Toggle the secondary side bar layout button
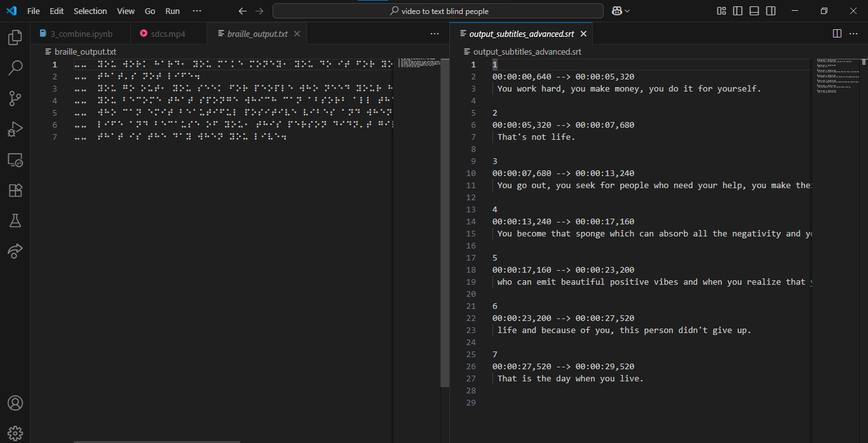The height and width of the screenshot is (443, 868). click(771, 11)
